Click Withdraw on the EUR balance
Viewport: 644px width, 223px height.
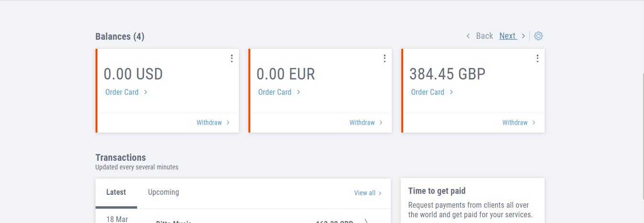pyautogui.click(x=362, y=123)
